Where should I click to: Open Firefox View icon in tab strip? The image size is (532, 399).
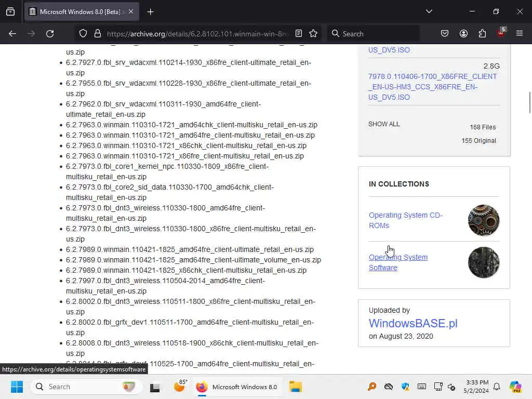[x=10, y=12]
